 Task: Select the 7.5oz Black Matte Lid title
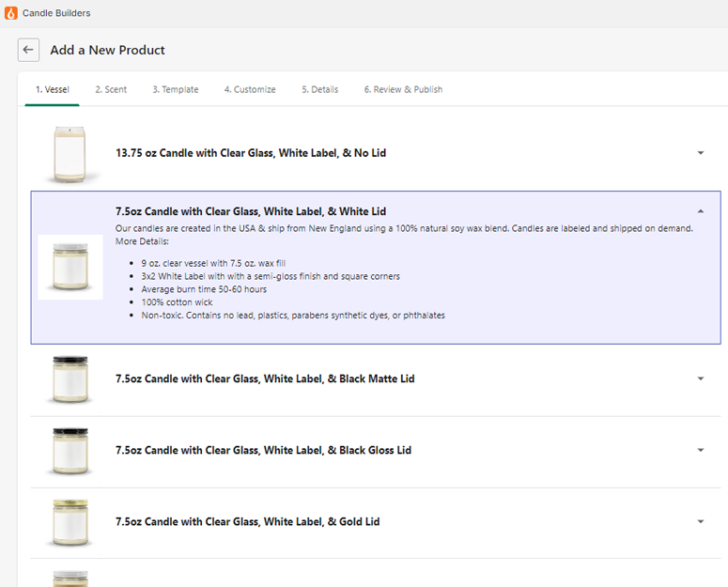(x=265, y=378)
